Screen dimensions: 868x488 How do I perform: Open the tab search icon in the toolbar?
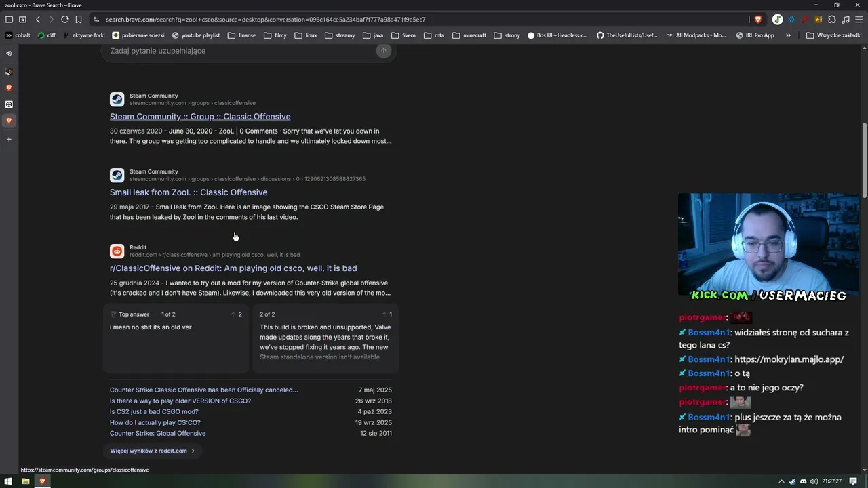22,20
